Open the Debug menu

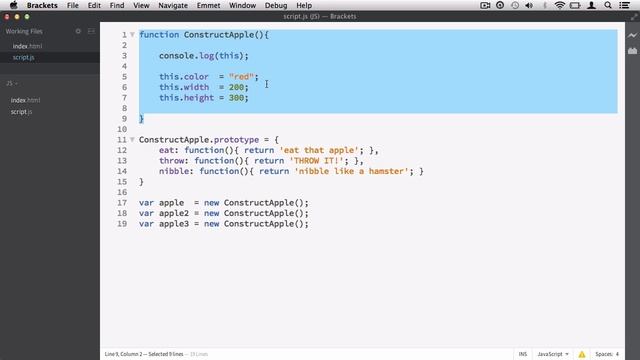[x=276, y=5]
